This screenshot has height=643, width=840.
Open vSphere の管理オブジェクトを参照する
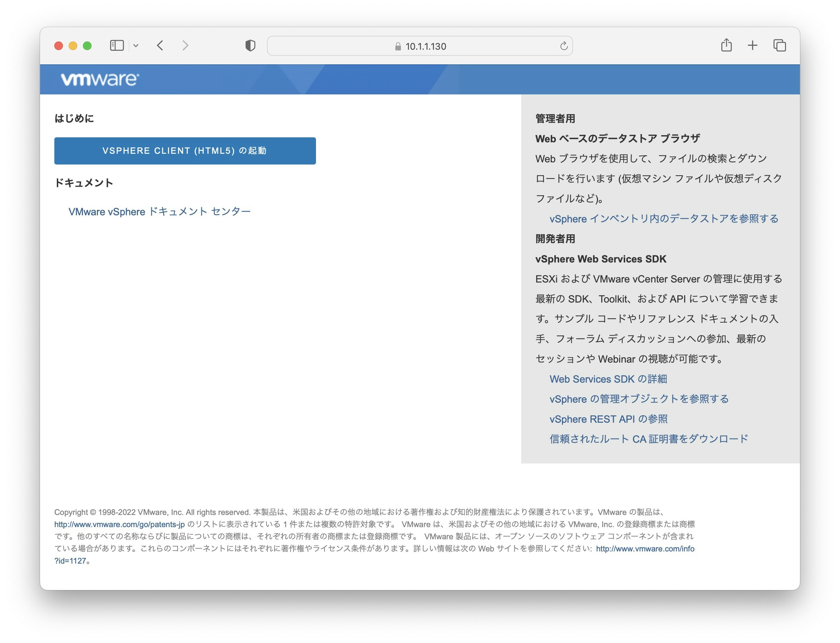click(639, 399)
